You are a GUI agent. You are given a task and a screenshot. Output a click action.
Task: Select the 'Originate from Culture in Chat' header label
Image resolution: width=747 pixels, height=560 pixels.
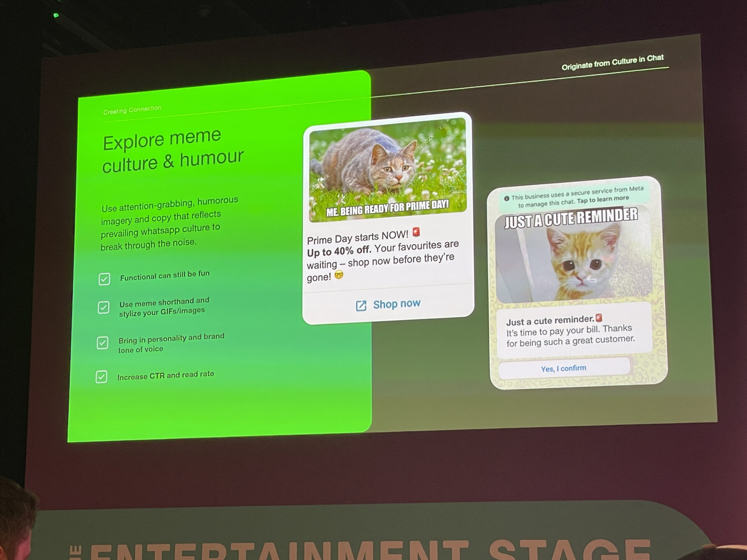click(612, 62)
